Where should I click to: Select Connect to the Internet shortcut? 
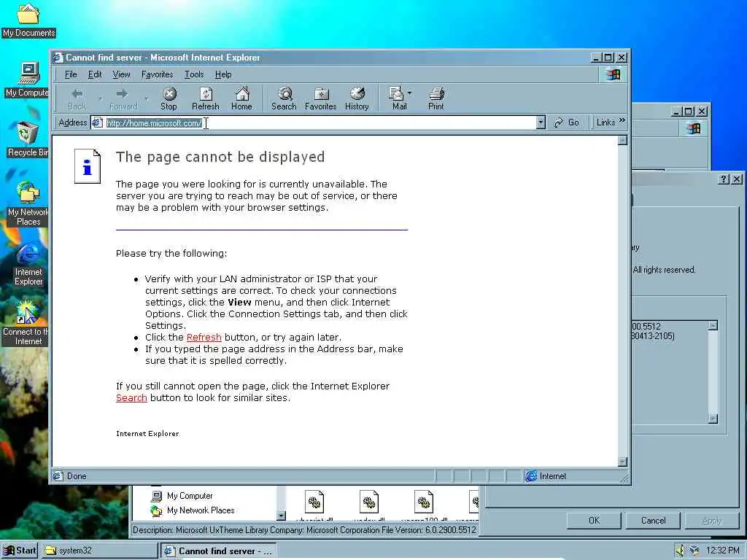[x=26, y=324]
